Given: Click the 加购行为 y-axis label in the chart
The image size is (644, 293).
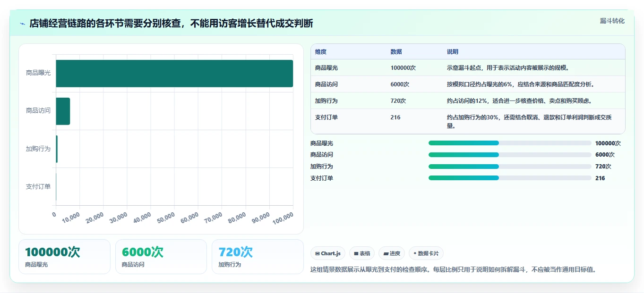Looking at the screenshot, I should tap(38, 149).
